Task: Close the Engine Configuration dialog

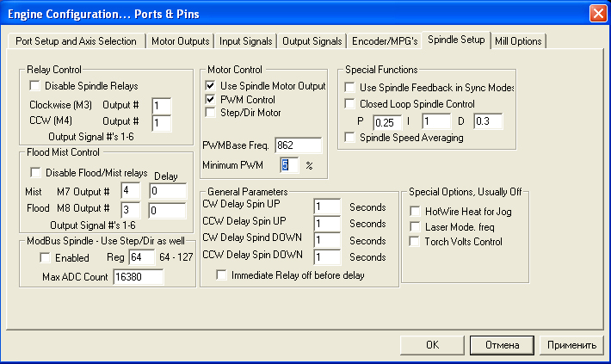Action: [x=596, y=13]
